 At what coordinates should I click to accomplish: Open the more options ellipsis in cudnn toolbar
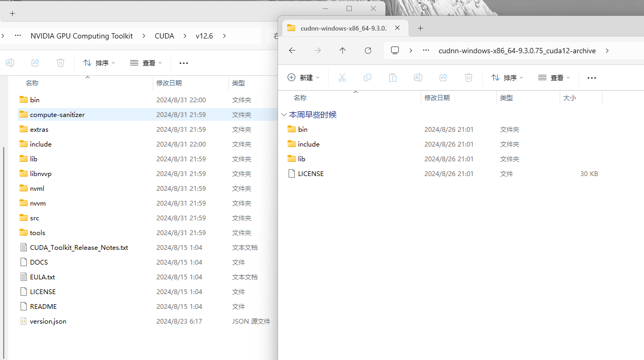[592, 77]
